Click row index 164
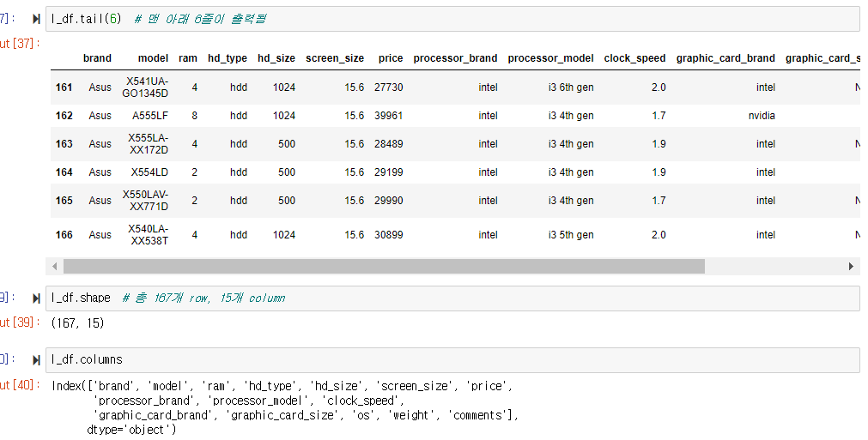The height and width of the screenshot is (440, 868). coord(64,172)
